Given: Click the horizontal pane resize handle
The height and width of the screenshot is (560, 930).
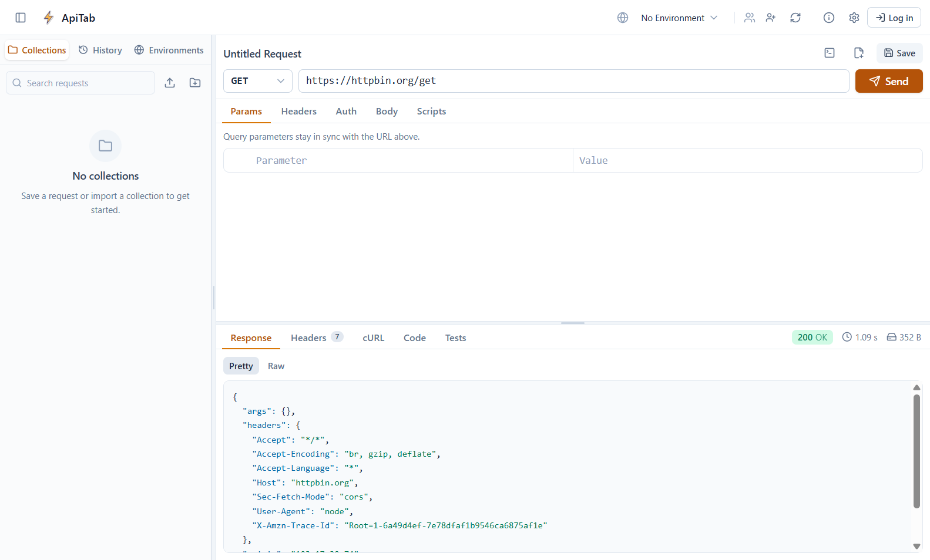Looking at the screenshot, I should [573, 323].
